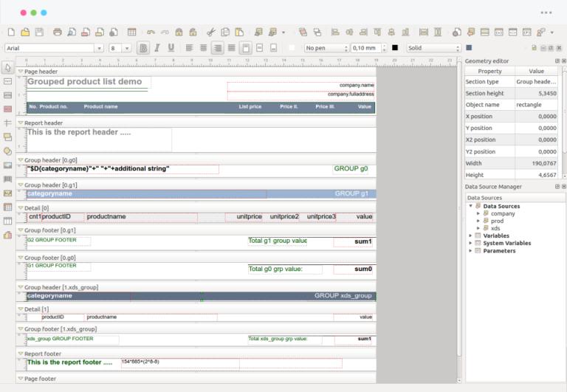Click the Undo arrow icon
This screenshot has width=567, height=392.
pos(151,32)
